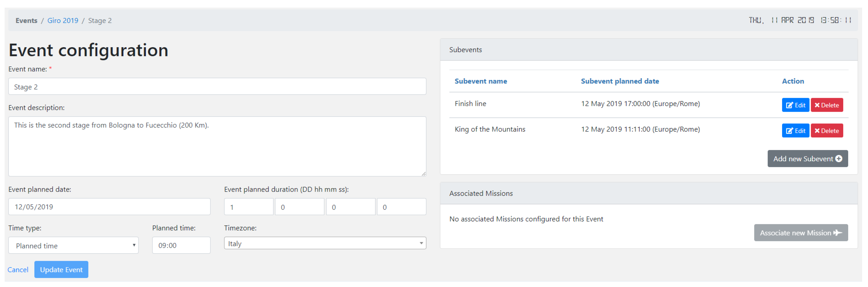Click plus icon on Add new Subevent
The width and height of the screenshot is (868, 287).
click(x=839, y=159)
